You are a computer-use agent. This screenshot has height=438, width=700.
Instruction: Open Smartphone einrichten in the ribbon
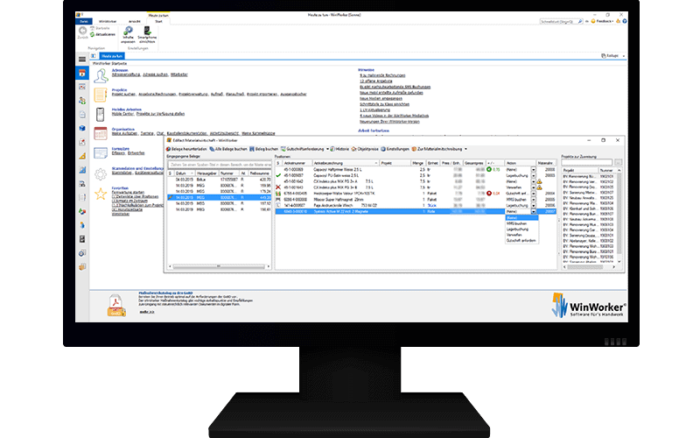coord(147,34)
